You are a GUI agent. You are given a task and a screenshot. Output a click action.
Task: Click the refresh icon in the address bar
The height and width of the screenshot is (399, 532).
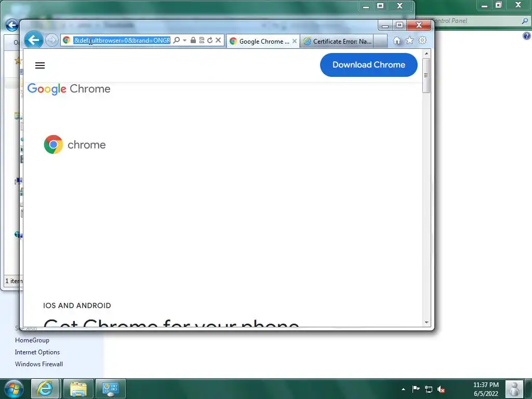[x=210, y=41]
